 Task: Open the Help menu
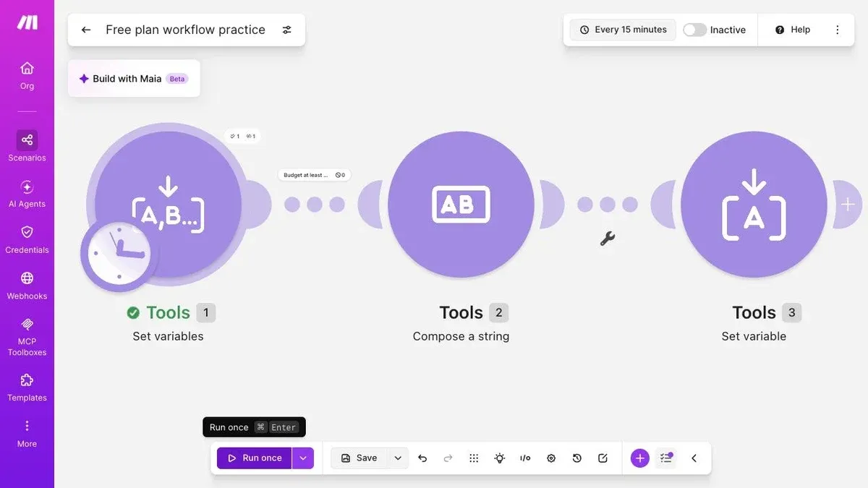(x=792, y=30)
